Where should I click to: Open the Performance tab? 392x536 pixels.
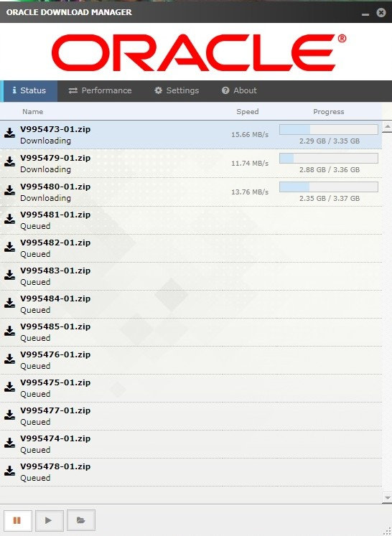click(100, 90)
